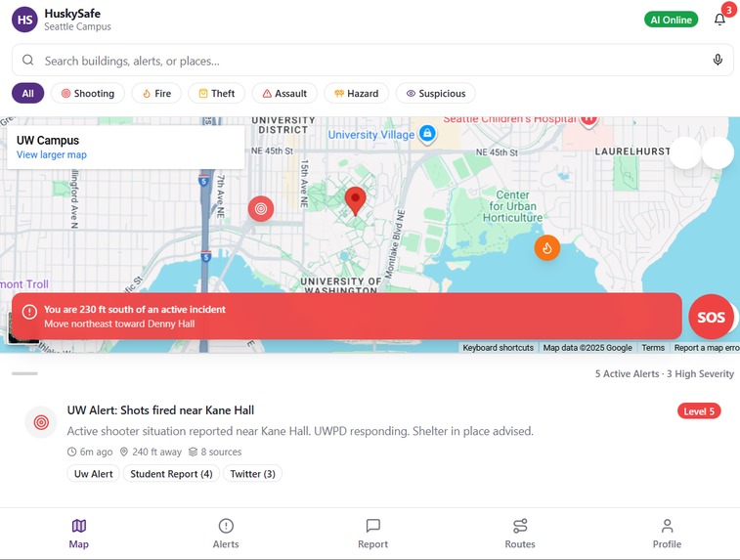Open View larger map link
740x560 pixels.
click(x=52, y=154)
